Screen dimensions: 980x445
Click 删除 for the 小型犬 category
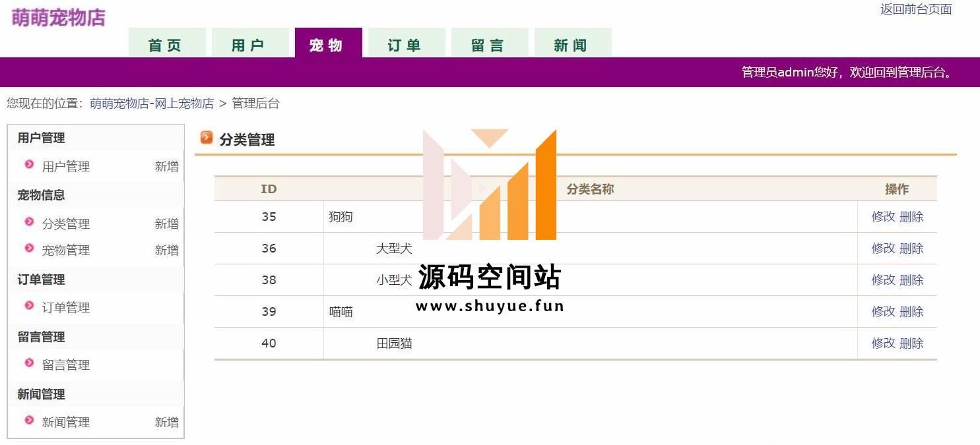pyautogui.click(x=911, y=280)
